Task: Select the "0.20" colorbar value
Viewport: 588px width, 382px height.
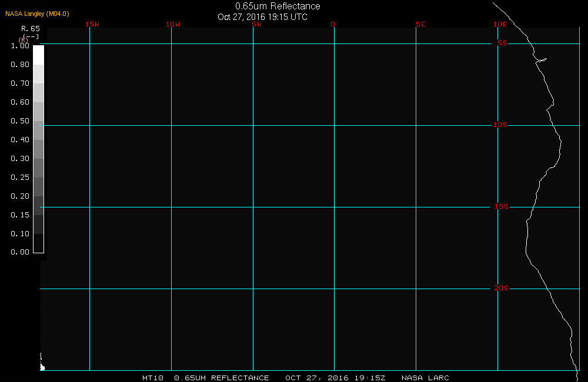Action: [20, 196]
